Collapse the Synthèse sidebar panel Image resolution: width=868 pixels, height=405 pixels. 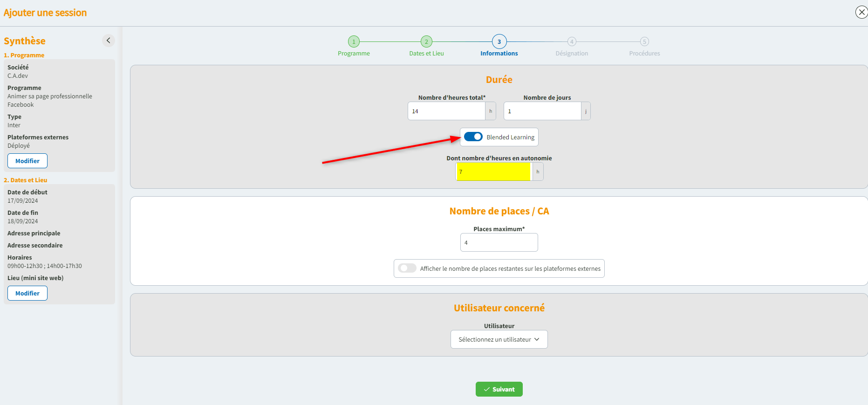click(x=108, y=41)
